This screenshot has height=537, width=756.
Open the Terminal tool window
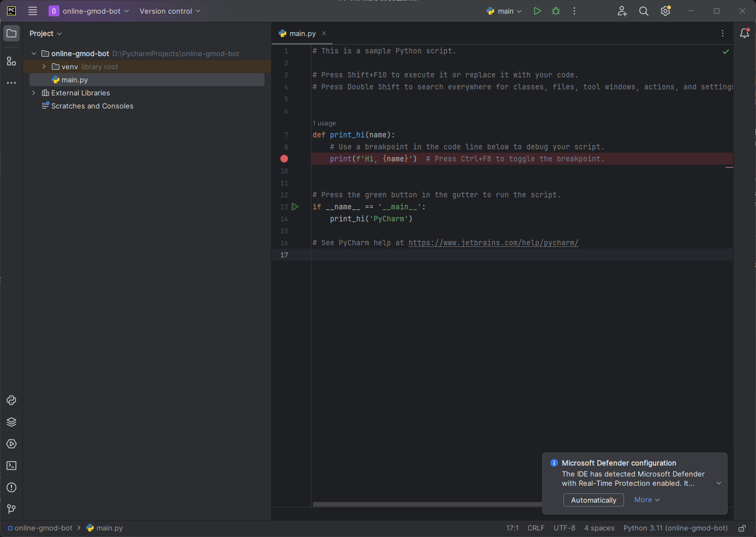click(x=11, y=466)
